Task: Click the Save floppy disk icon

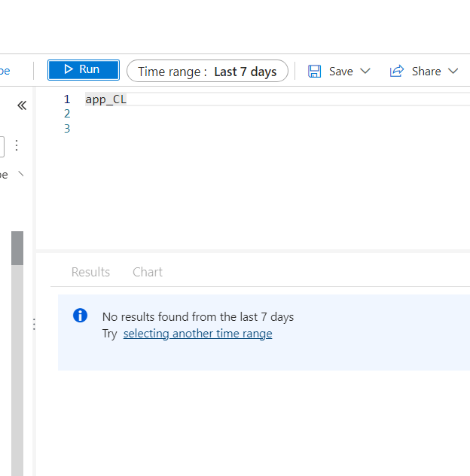Action: (x=315, y=72)
